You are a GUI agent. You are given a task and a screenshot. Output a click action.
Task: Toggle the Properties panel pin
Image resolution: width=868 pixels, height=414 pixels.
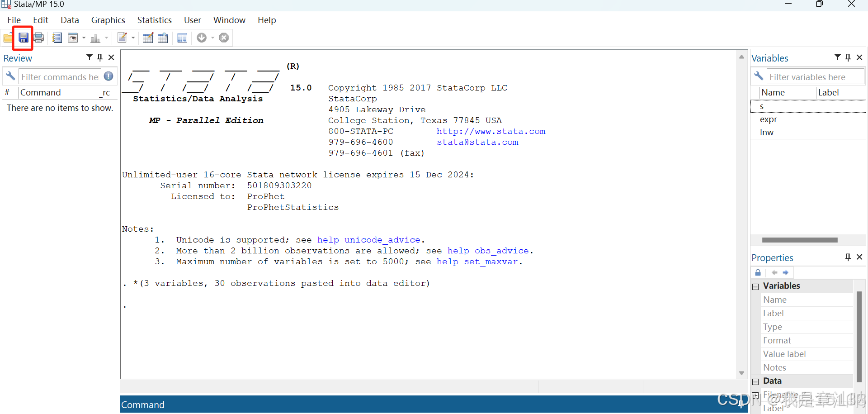click(x=848, y=257)
